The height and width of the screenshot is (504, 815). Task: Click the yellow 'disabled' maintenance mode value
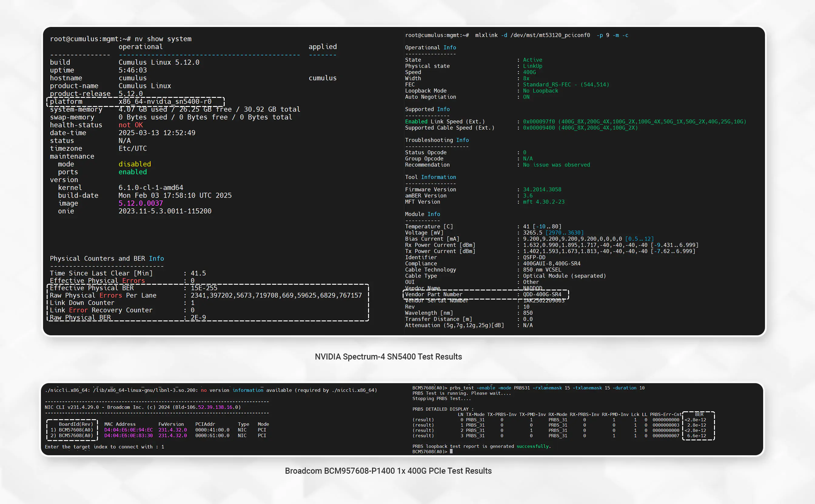tap(134, 164)
